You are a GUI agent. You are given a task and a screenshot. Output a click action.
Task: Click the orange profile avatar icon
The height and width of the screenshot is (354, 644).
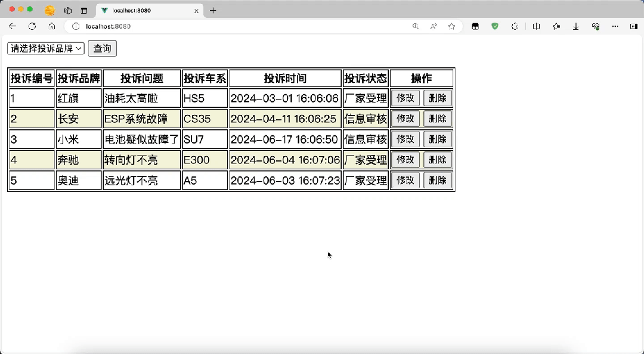[x=49, y=11]
